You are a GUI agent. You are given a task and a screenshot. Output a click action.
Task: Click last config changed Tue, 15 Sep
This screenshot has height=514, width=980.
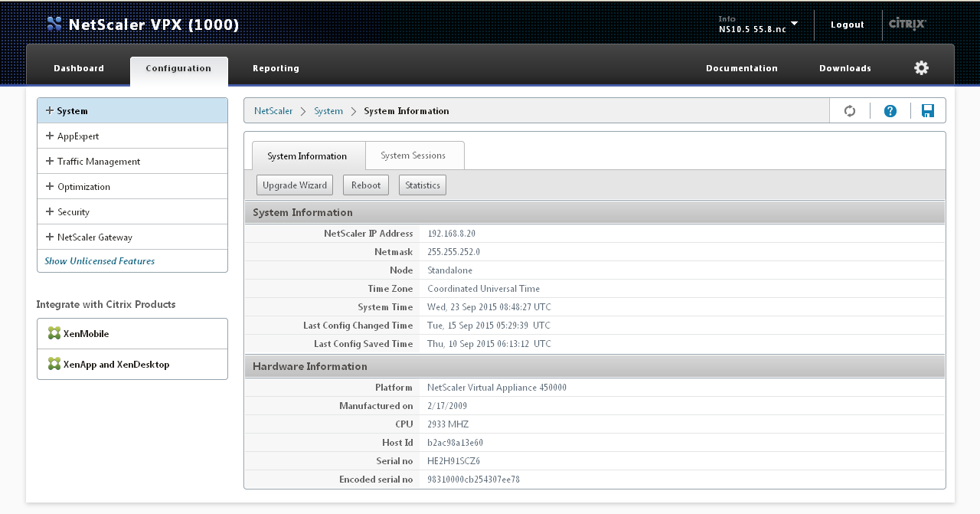pyautogui.click(x=488, y=326)
